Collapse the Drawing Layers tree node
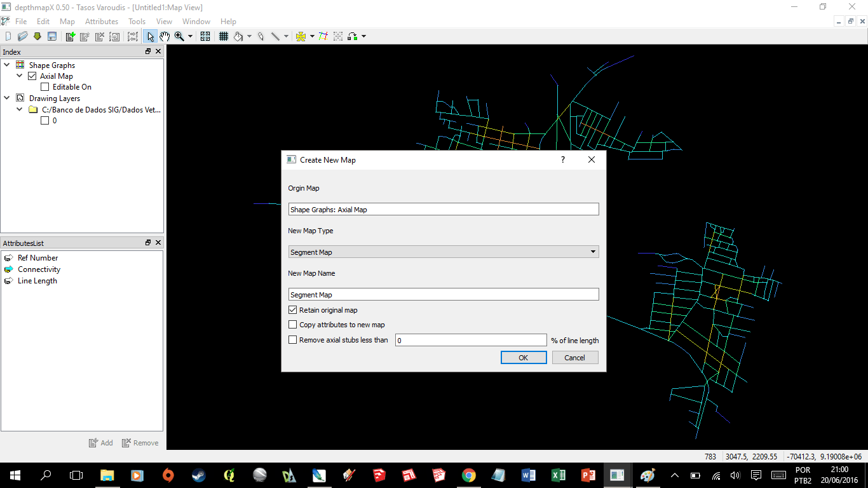The image size is (868, 488). click(8, 98)
